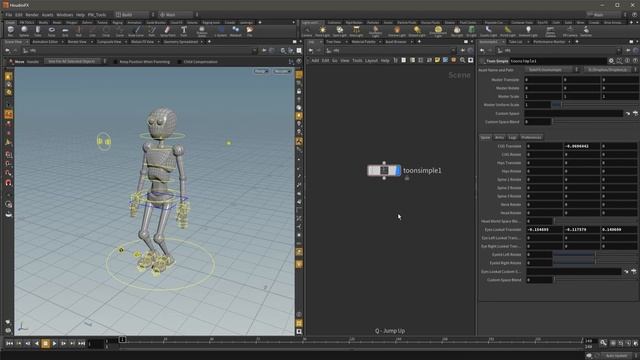Screen dimensions: 640x360
Task: Select the Grid shelf tool
Action: pyautogui.click(x=65, y=31)
